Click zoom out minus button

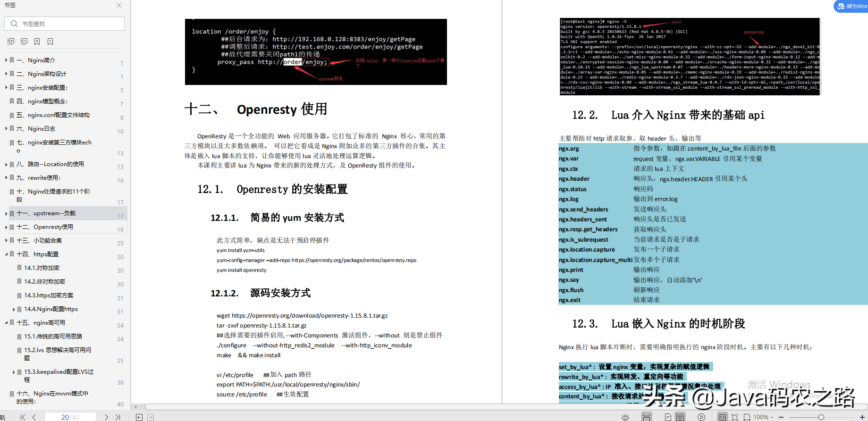pos(781,417)
